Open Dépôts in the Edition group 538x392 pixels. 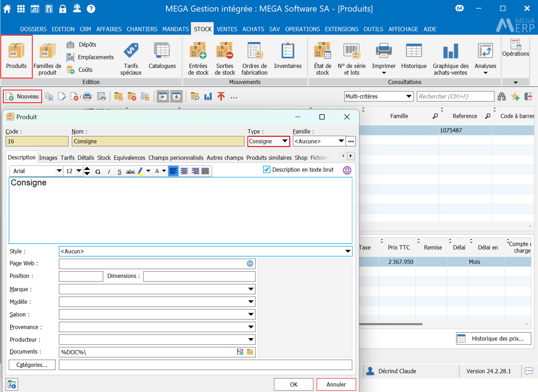click(81, 44)
